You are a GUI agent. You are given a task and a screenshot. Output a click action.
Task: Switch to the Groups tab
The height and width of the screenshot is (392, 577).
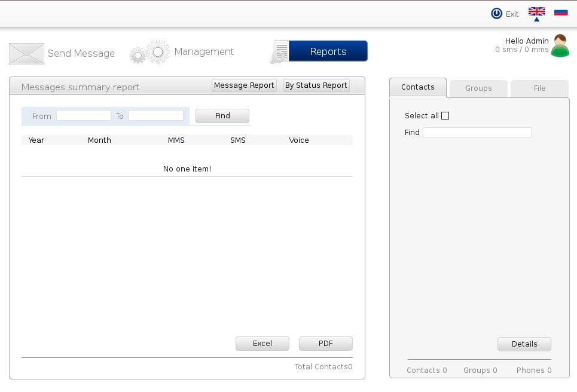(478, 88)
